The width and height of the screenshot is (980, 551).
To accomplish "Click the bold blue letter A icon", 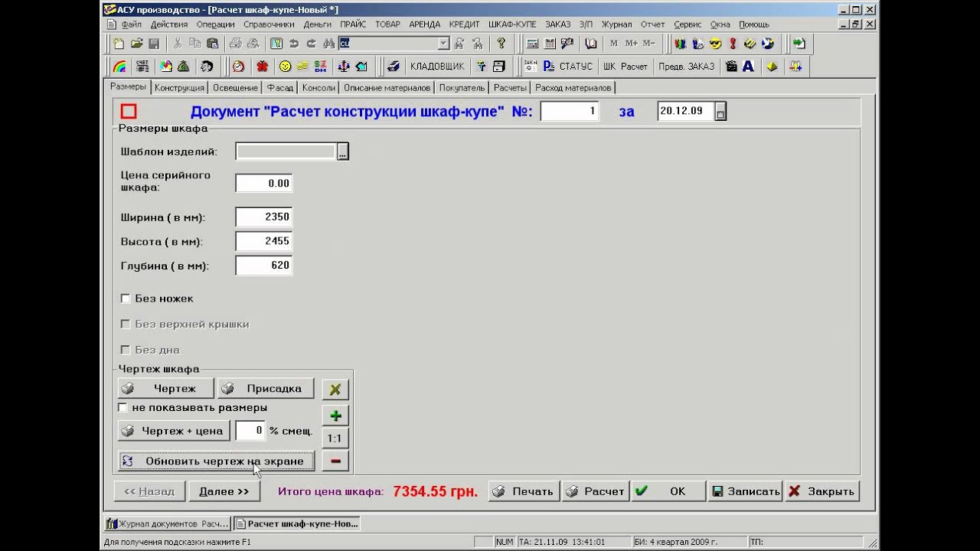I will (x=748, y=67).
